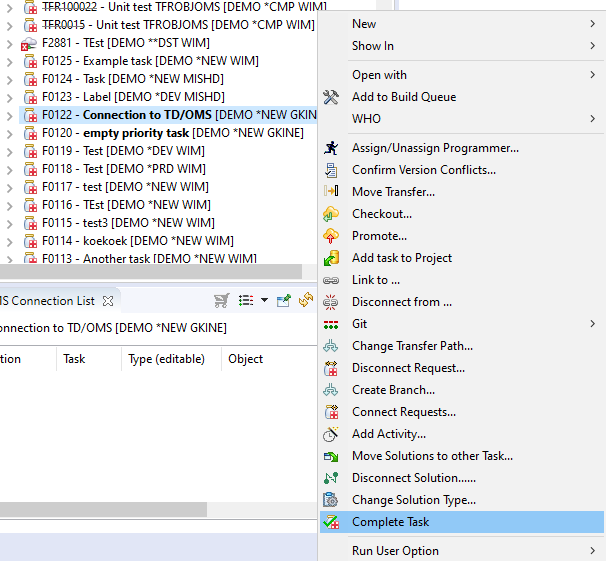Click the list view icon in Connection List toolbar
This screenshot has height=561, width=606.
click(246, 300)
